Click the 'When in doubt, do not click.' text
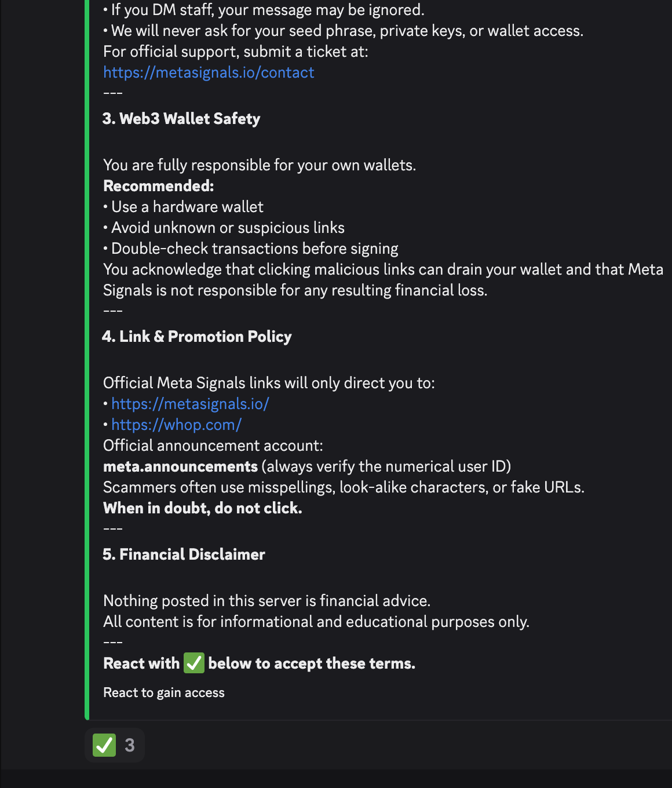Image resolution: width=672 pixels, height=788 pixels. (x=203, y=508)
